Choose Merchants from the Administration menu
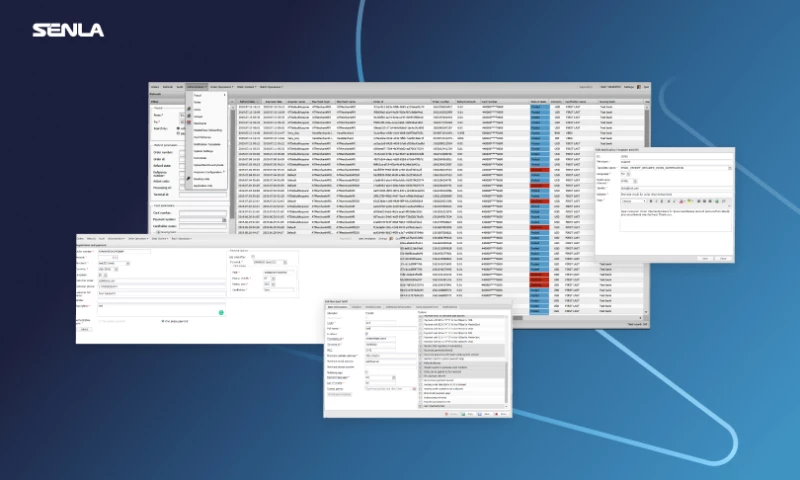 [x=201, y=123]
